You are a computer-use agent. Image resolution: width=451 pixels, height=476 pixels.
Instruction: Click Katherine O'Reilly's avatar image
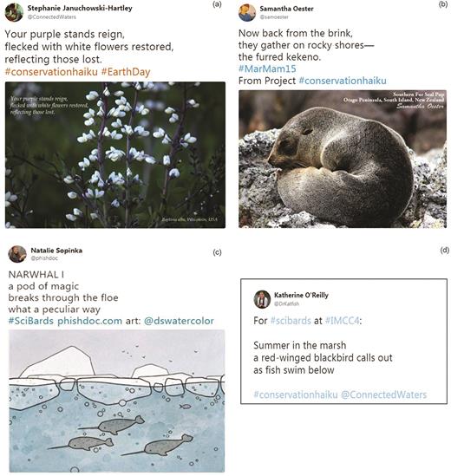[262, 299]
